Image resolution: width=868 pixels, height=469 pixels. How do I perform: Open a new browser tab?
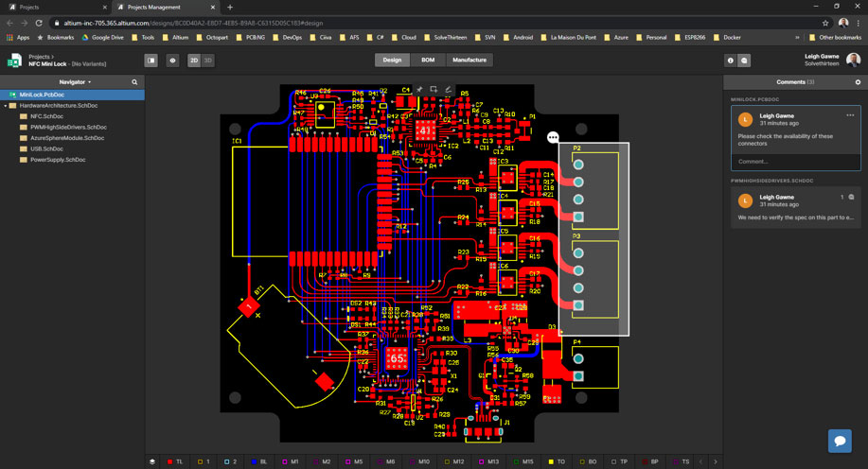click(230, 8)
